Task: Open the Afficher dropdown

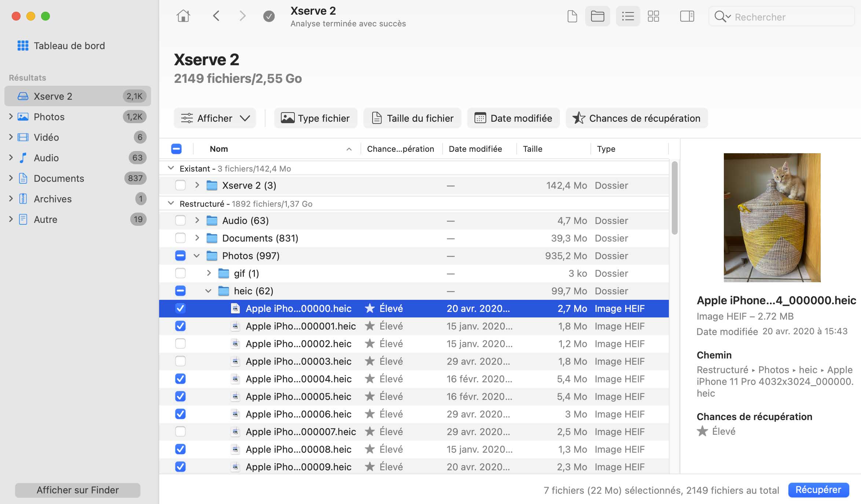Action: 215,118
